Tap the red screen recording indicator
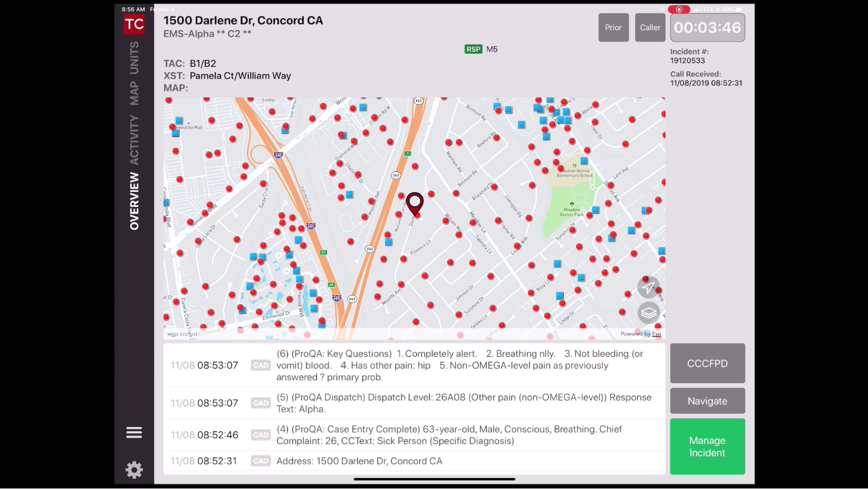Viewport: 868px width, 489px height. click(679, 9)
